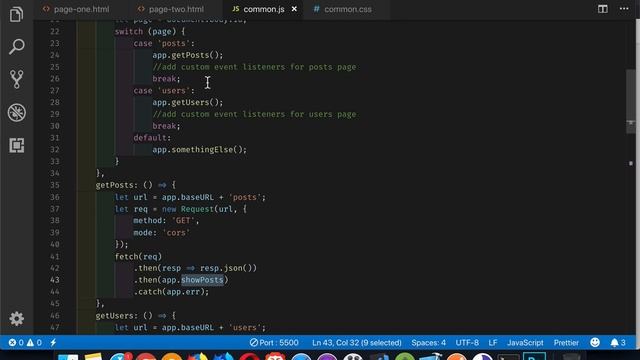
Task: Change language mode via JavaScript
Action: (x=525, y=342)
